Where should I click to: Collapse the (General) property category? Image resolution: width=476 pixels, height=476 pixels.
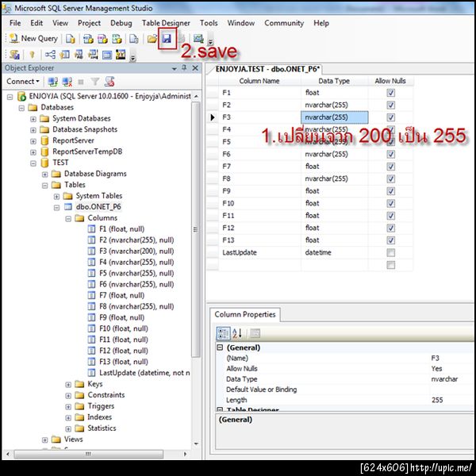point(220,347)
